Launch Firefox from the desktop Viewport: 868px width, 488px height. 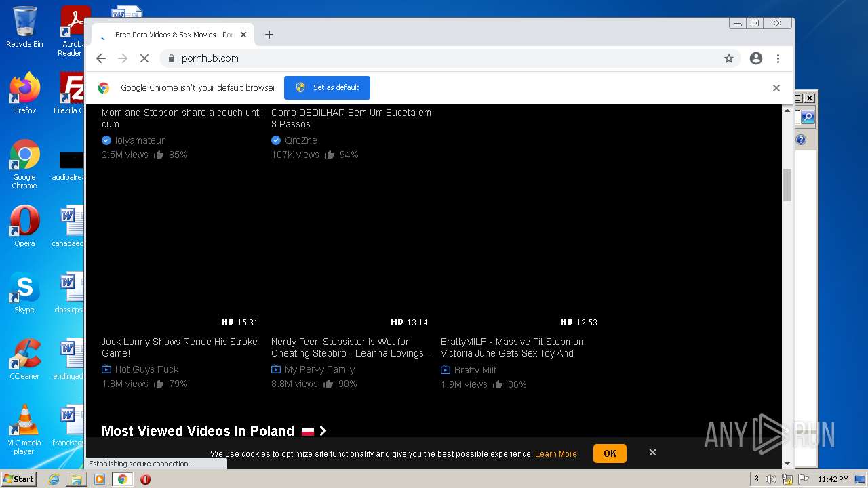pos(24,93)
